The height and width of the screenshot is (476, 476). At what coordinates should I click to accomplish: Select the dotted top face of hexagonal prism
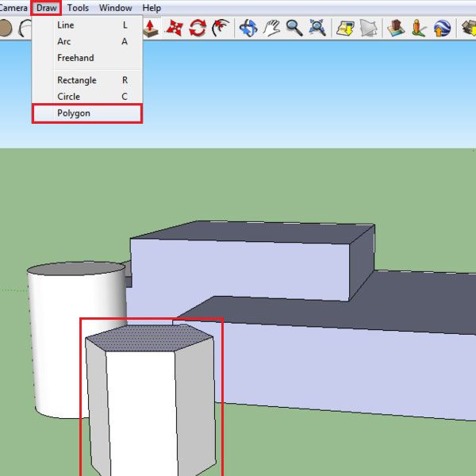(x=149, y=338)
